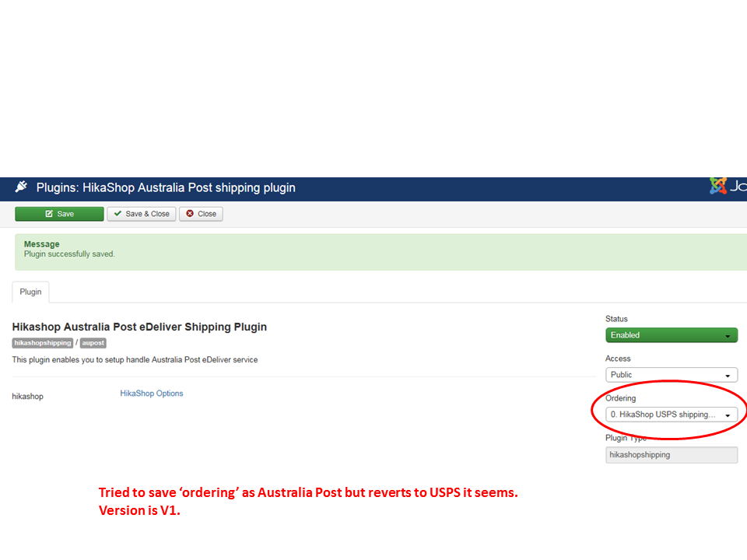Click the 'Plugin successfully saved.' message text
Screen dimensions: 747x560
coord(69,254)
